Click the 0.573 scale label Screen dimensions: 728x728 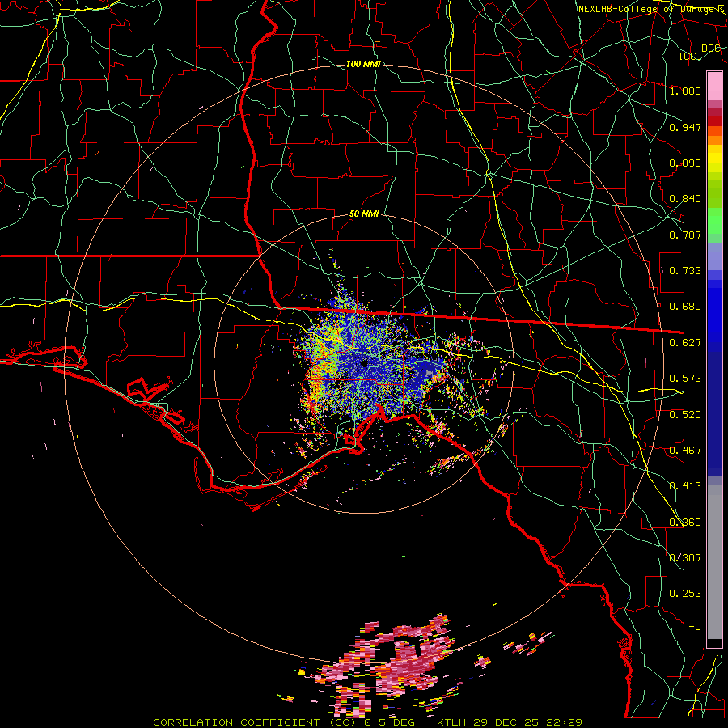pos(685,379)
